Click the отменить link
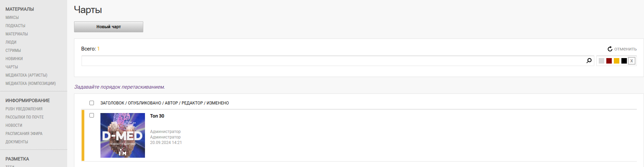The width and height of the screenshot is (644, 167). tap(625, 49)
